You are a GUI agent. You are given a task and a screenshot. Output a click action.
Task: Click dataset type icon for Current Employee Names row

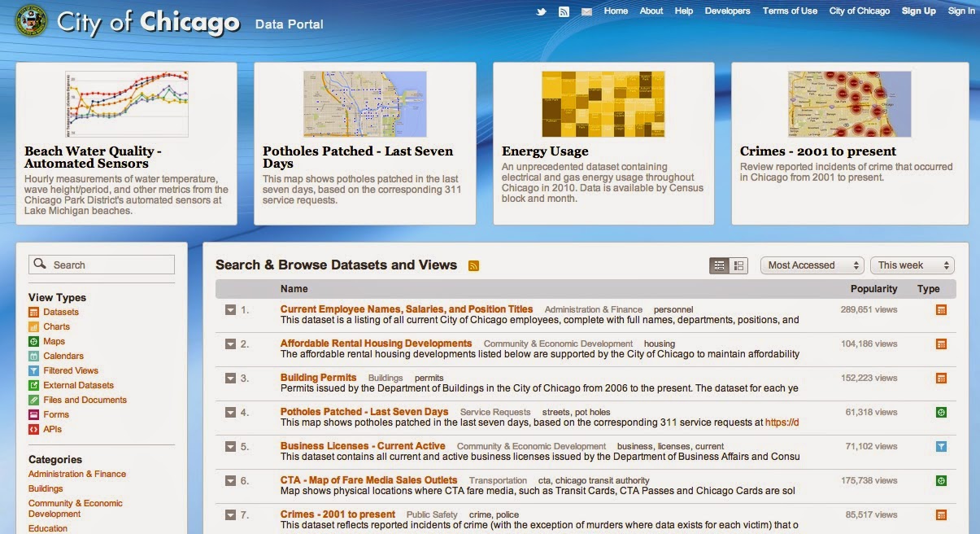pos(941,310)
